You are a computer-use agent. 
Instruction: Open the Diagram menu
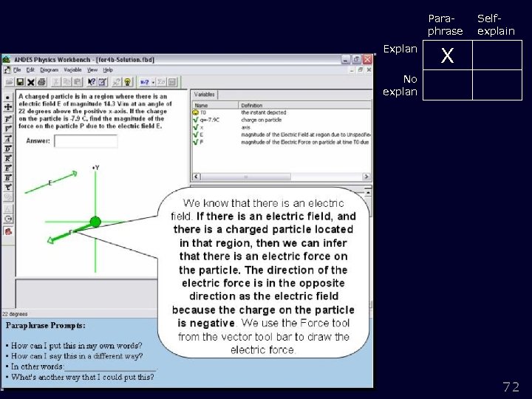(x=50, y=70)
